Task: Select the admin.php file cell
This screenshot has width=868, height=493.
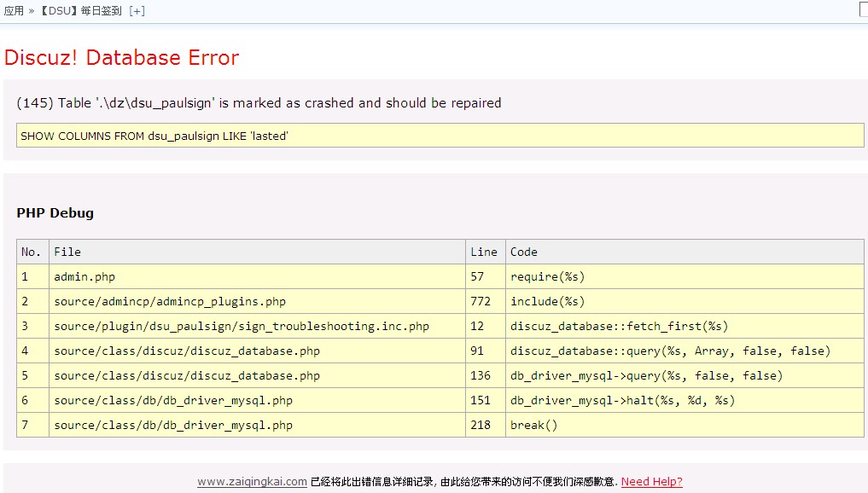Action: pos(258,276)
